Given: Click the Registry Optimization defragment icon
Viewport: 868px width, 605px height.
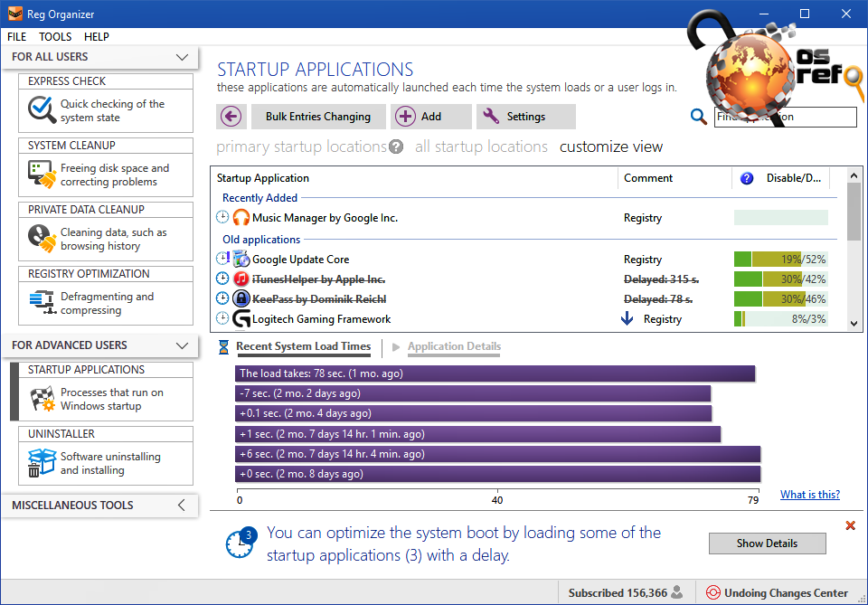Looking at the screenshot, I should (42, 302).
